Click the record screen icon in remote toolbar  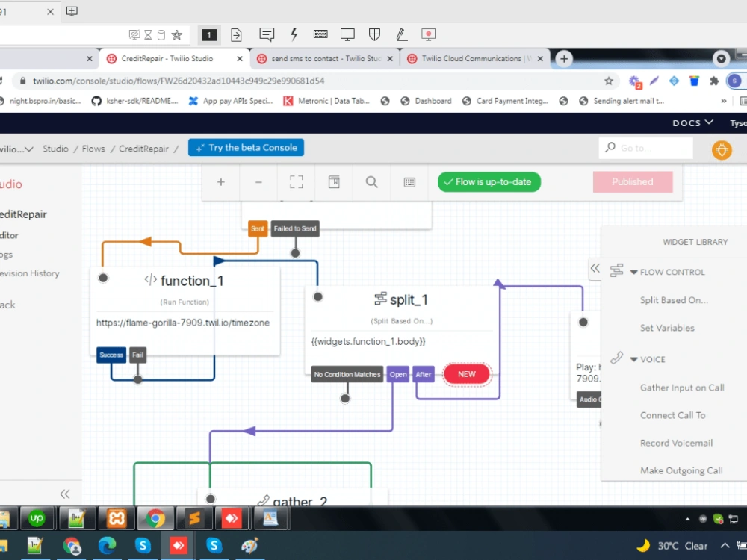[x=428, y=34]
